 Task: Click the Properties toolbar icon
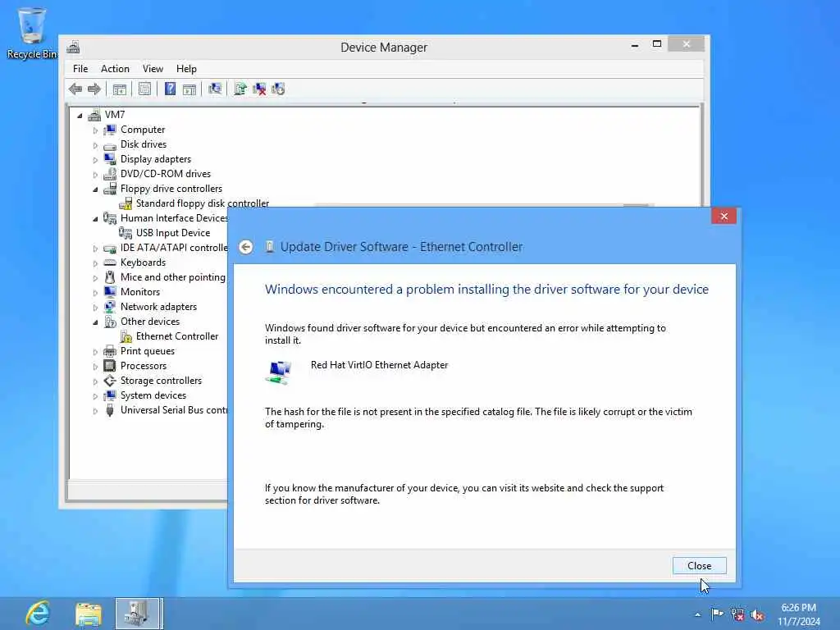coord(144,89)
